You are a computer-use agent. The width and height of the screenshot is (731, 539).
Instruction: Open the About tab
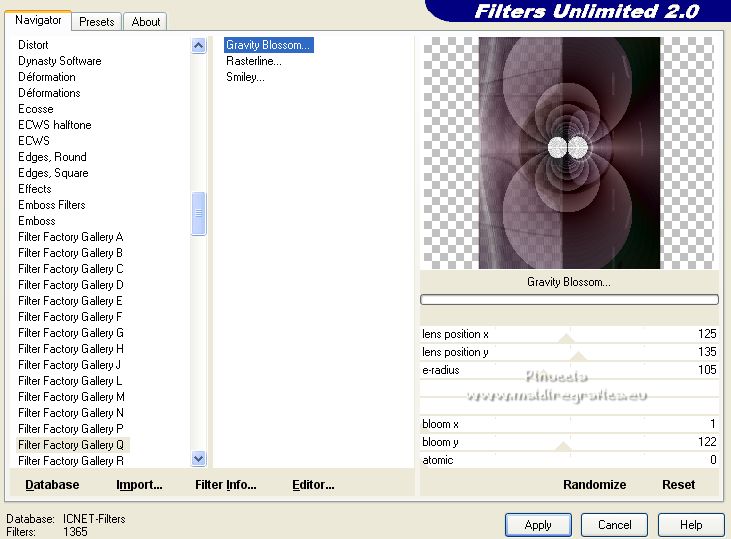(x=145, y=22)
